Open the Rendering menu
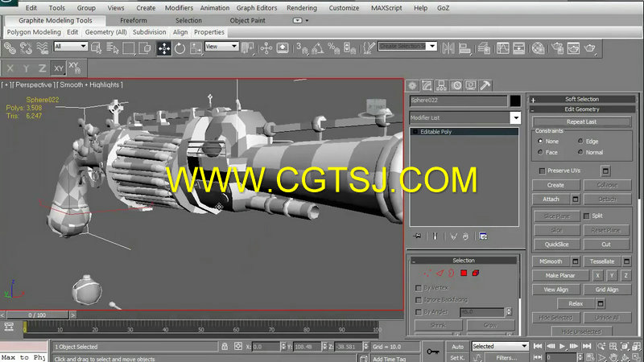This screenshot has width=644, height=362. click(301, 8)
